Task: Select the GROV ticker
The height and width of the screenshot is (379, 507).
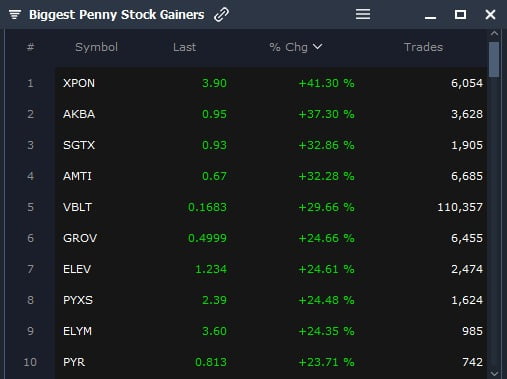Action: click(80, 238)
